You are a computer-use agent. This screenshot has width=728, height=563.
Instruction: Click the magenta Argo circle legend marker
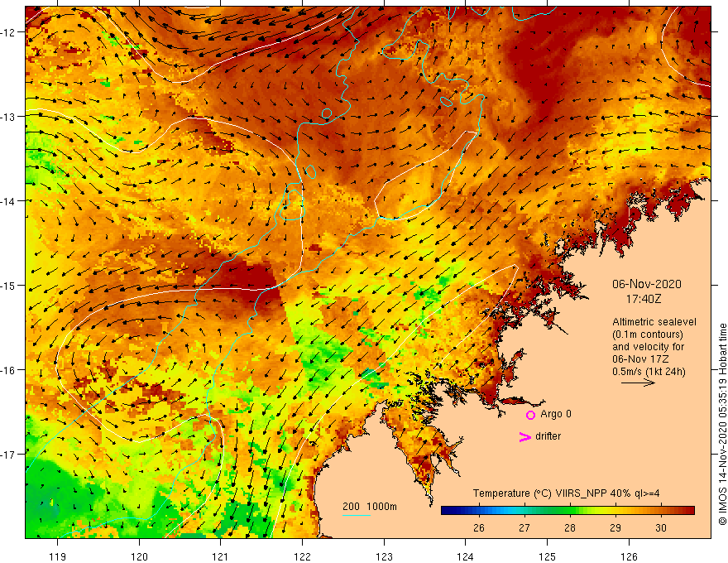click(530, 415)
